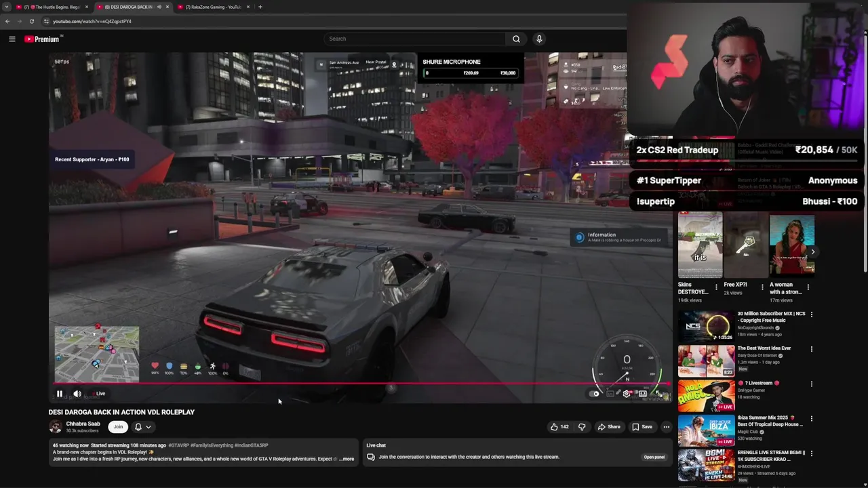Click the DESI DAROGA BACK IN ACTION video title
Image resolution: width=868 pixels, height=488 pixels.
click(121, 412)
